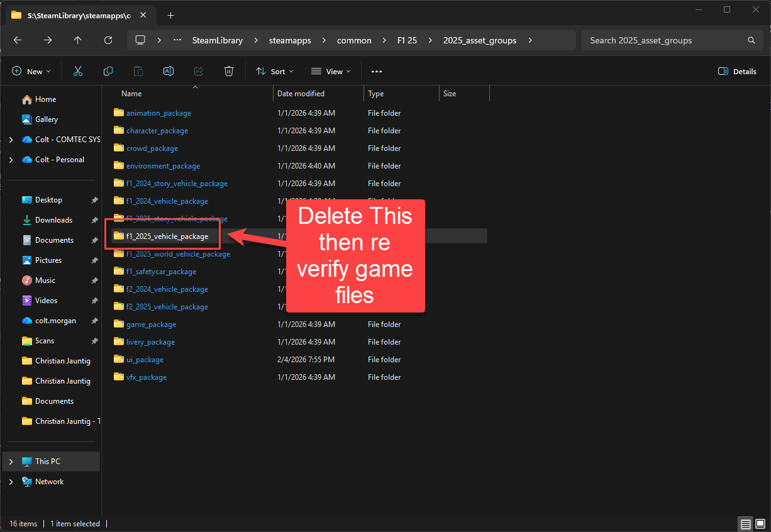Toggle the Details pane button
The width and height of the screenshot is (771, 532).
pyautogui.click(x=738, y=71)
